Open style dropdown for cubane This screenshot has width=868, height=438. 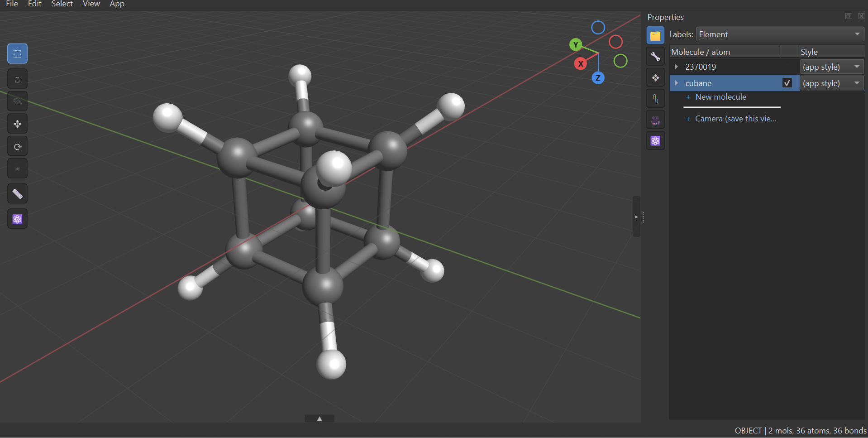[832, 83]
